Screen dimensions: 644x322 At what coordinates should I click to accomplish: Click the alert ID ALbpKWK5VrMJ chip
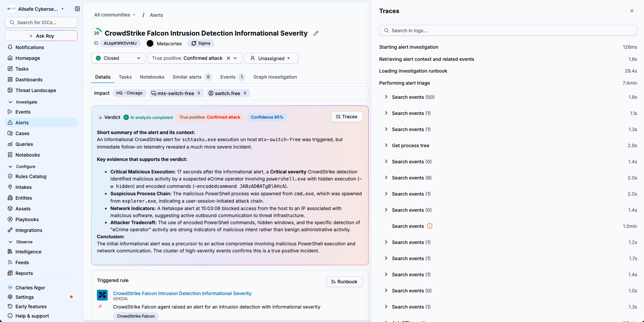coord(120,43)
